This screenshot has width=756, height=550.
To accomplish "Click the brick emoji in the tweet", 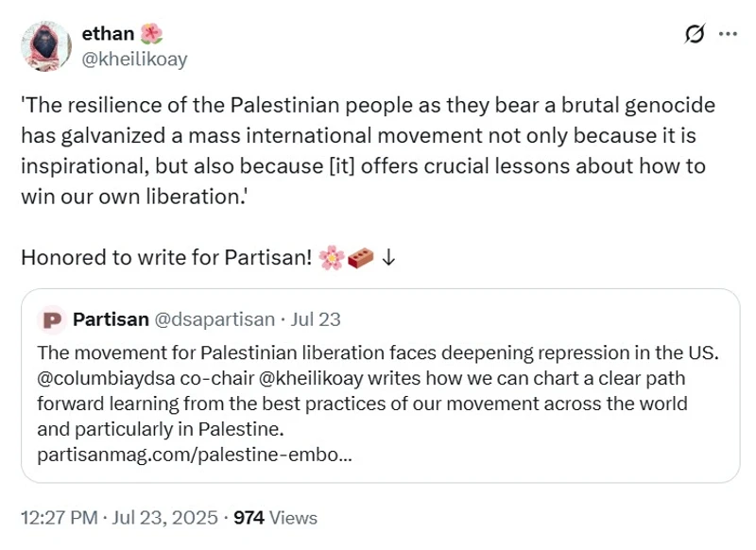I will [x=361, y=258].
